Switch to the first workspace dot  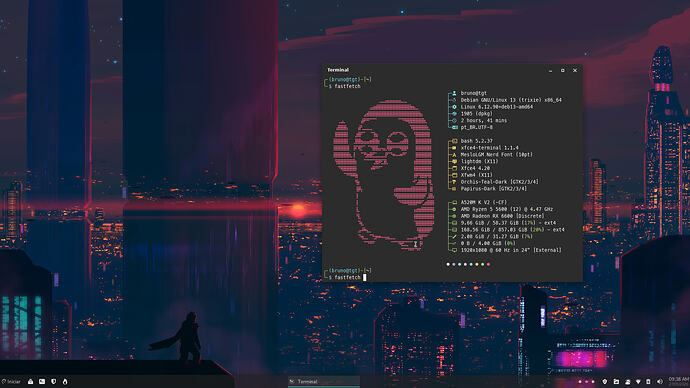[580, 382]
